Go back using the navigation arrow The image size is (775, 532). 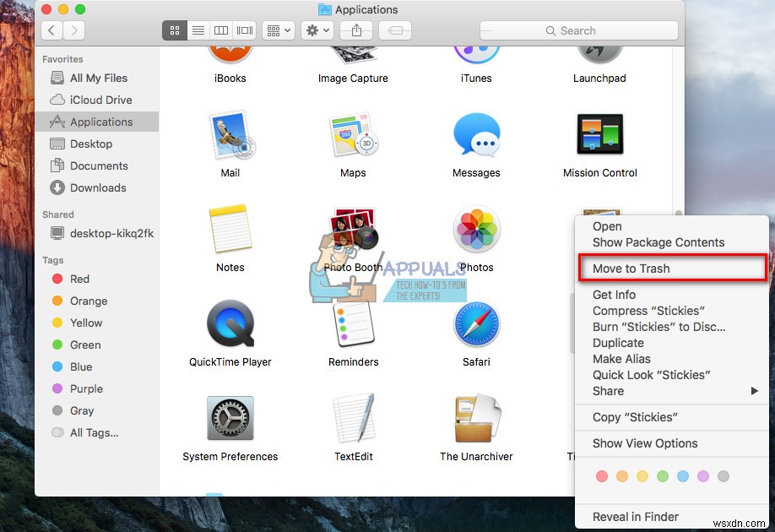click(x=50, y=30)
